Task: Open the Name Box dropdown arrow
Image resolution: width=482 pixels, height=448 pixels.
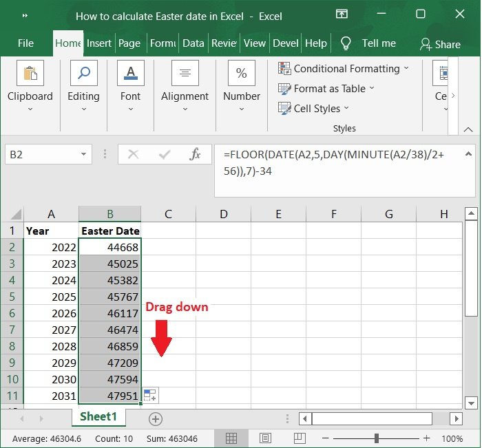Action: click(x=84, y=155)
